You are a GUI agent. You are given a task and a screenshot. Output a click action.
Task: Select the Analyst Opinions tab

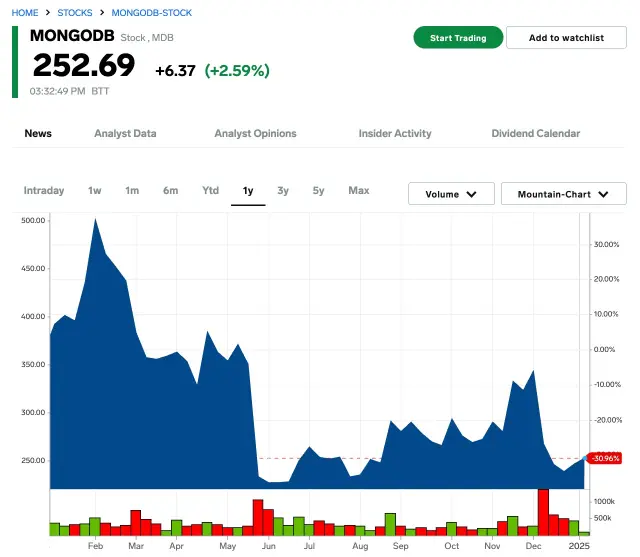[x=255, y=133]
